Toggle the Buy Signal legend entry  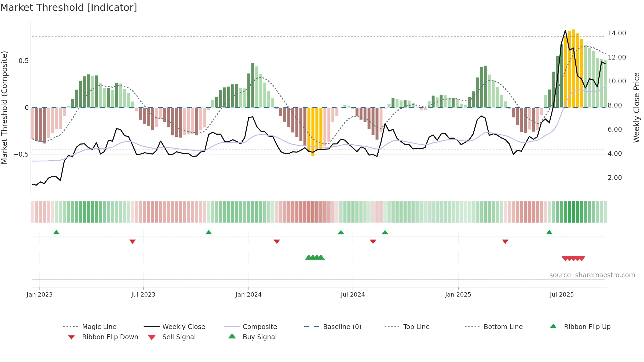[252, 337]
